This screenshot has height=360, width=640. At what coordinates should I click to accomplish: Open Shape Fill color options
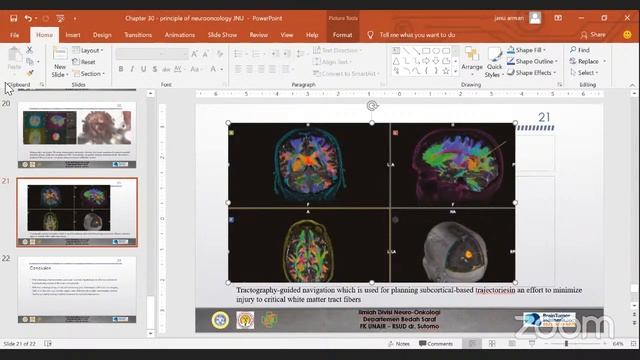pos(527,50)
